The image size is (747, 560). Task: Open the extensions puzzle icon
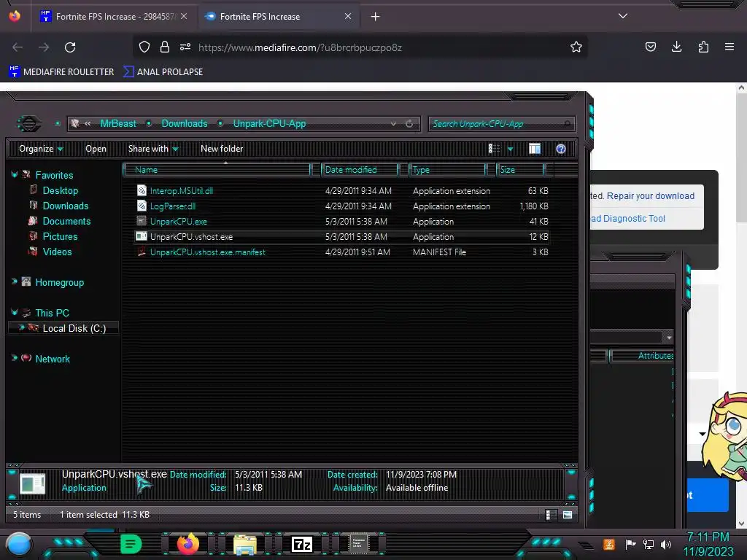[703, 47]
